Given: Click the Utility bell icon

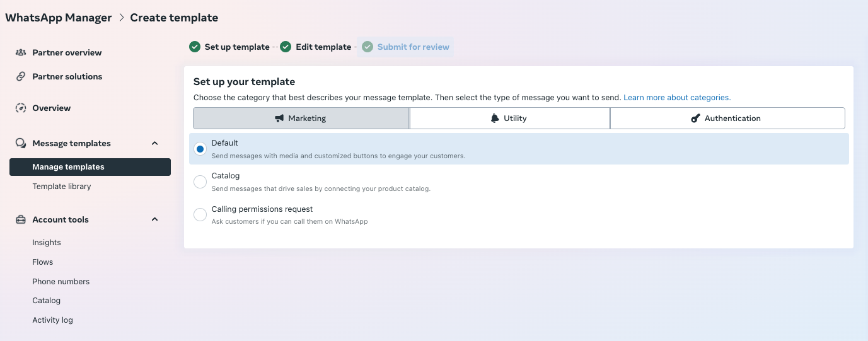Looking at the screenshot, I should [495, 118].
